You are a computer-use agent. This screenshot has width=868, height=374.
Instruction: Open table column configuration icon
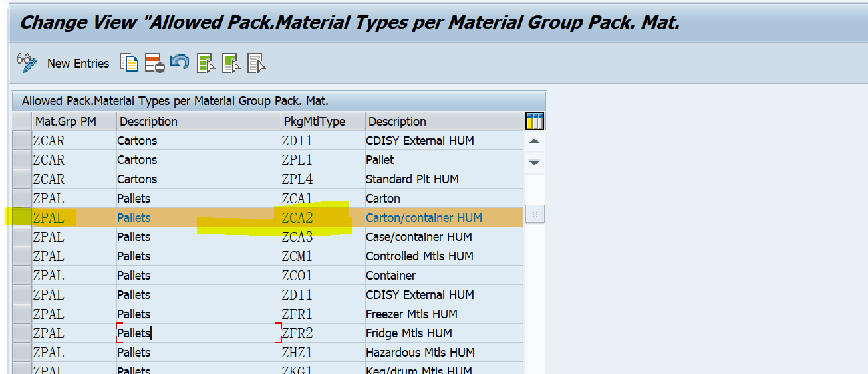(534, 121)
